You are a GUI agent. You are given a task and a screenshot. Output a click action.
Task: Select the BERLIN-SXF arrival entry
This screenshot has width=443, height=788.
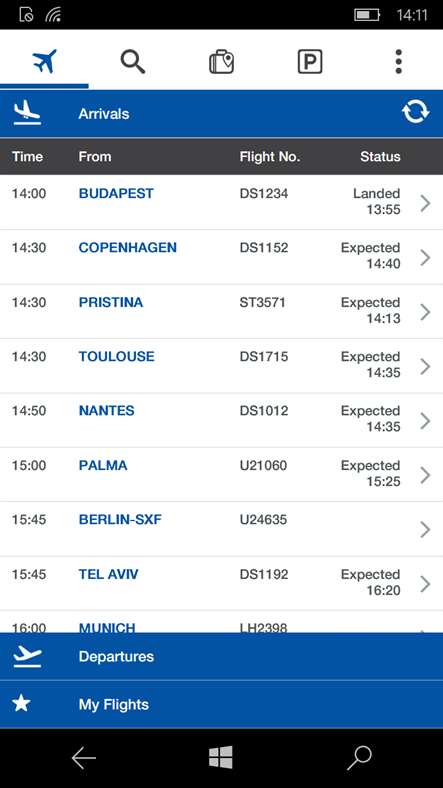pyautogui.click(x=222, y=529)
